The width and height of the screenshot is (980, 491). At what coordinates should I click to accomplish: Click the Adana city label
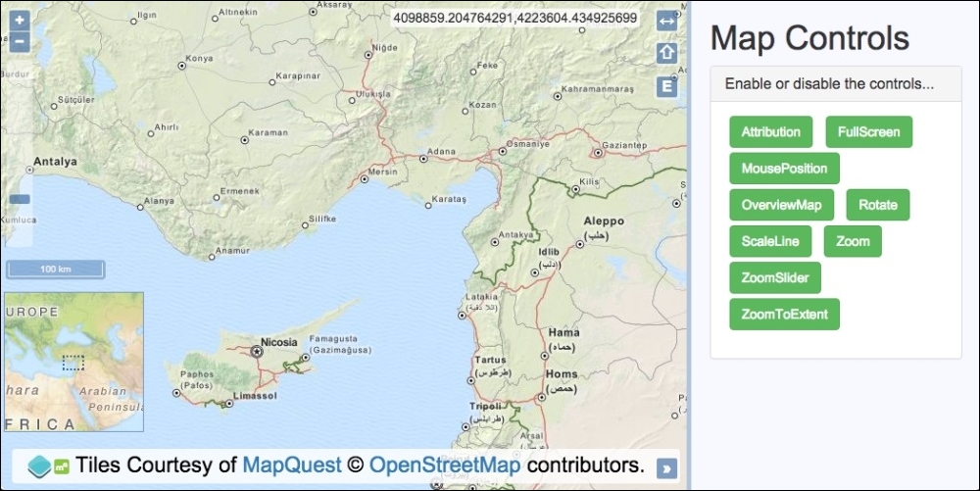(441, 152)
